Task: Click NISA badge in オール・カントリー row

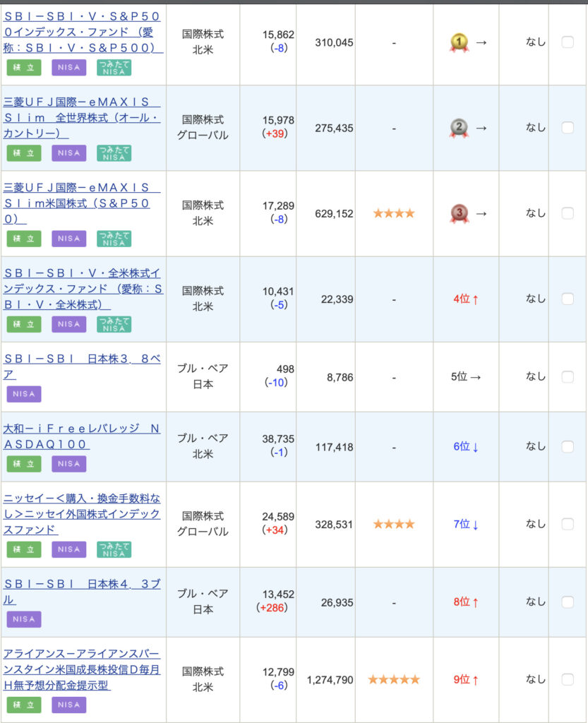Action: click(x=68, y=153)
